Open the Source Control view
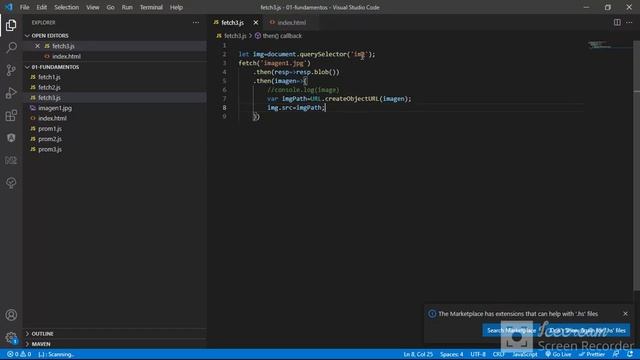The height and width of the screenshot is (360, 640). [x=11, y=70]
